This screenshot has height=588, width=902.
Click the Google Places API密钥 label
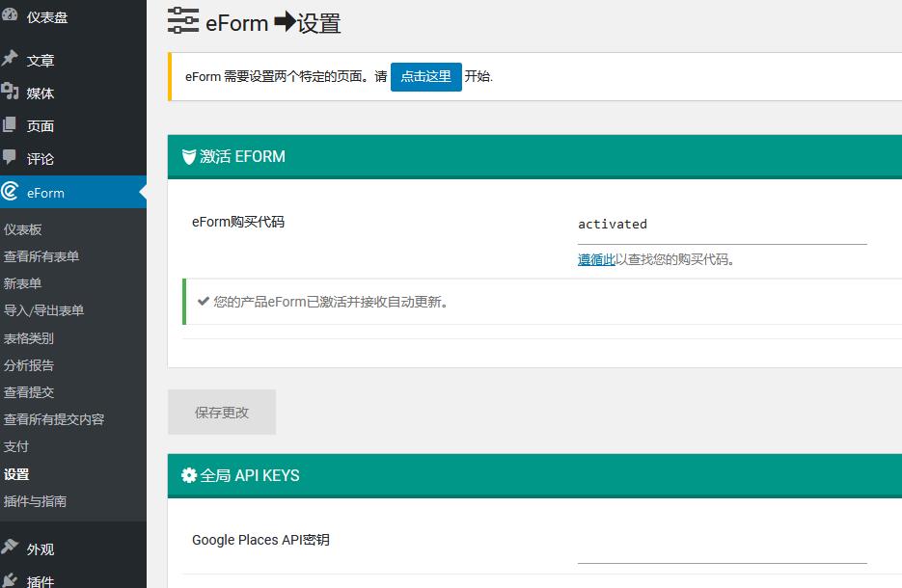point(260,540)
